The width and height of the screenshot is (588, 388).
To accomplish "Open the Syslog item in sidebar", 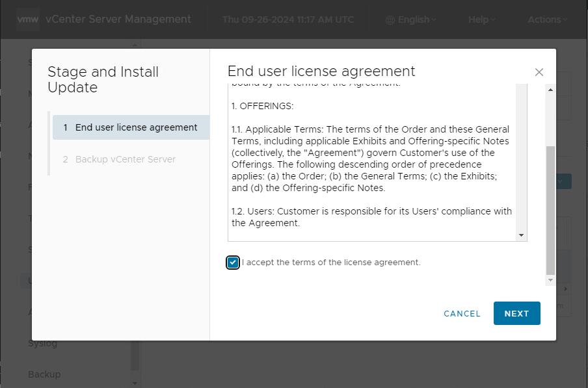I will click(x=42, y=343).
